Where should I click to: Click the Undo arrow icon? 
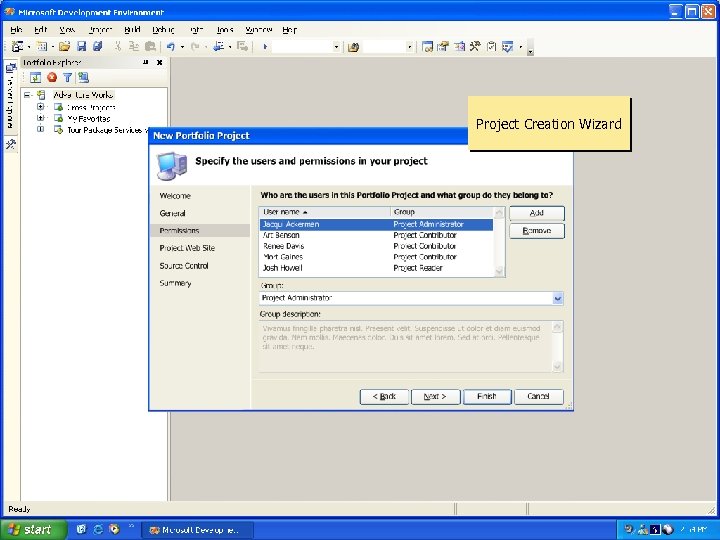pyautogui.click(x=171, y=46)
